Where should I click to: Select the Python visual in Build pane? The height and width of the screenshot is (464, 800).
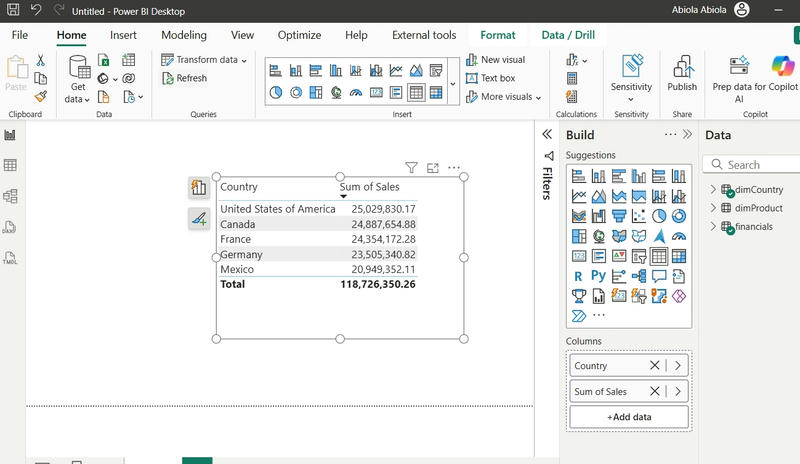pos(598,276)
